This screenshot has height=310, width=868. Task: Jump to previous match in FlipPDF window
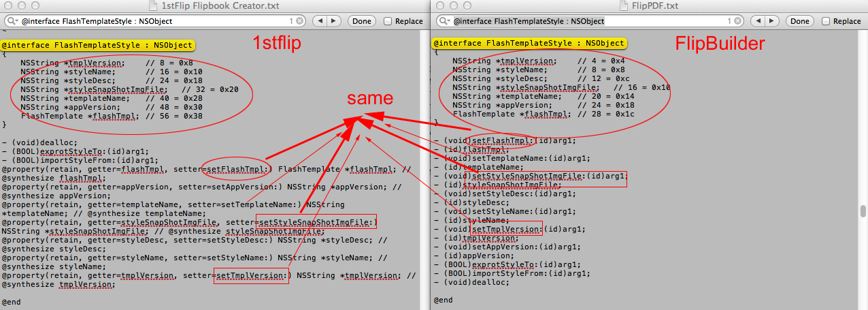coord(756,21)
